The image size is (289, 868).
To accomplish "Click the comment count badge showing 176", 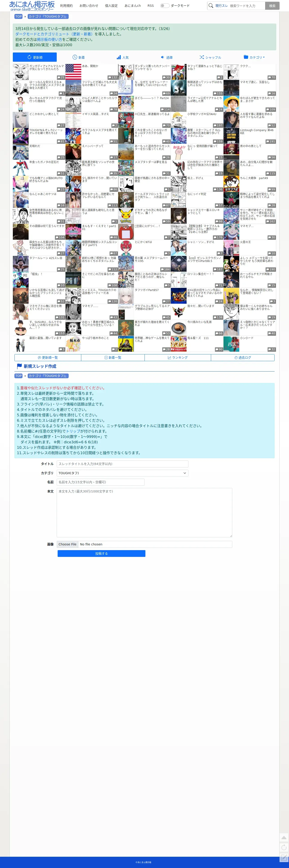I will coord(218,237).
